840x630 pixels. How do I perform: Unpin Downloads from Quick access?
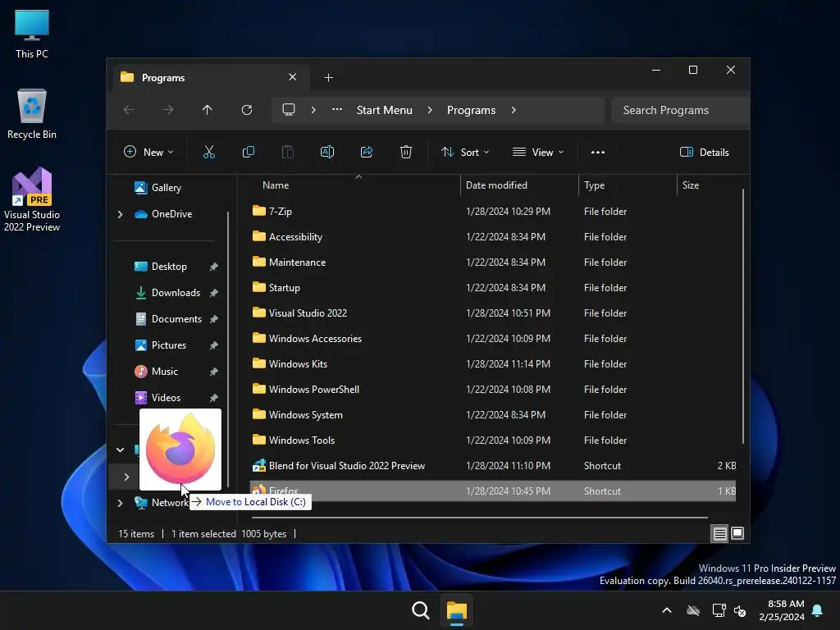(214, 293)
